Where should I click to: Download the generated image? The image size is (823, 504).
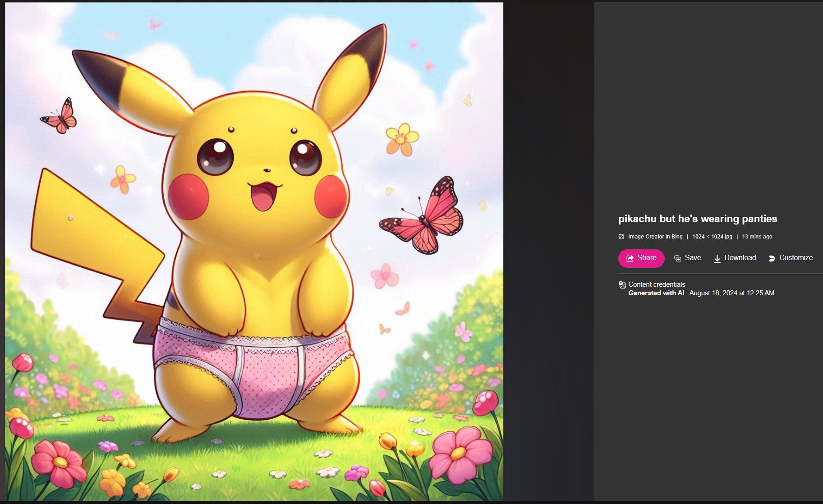coord(735,258)
